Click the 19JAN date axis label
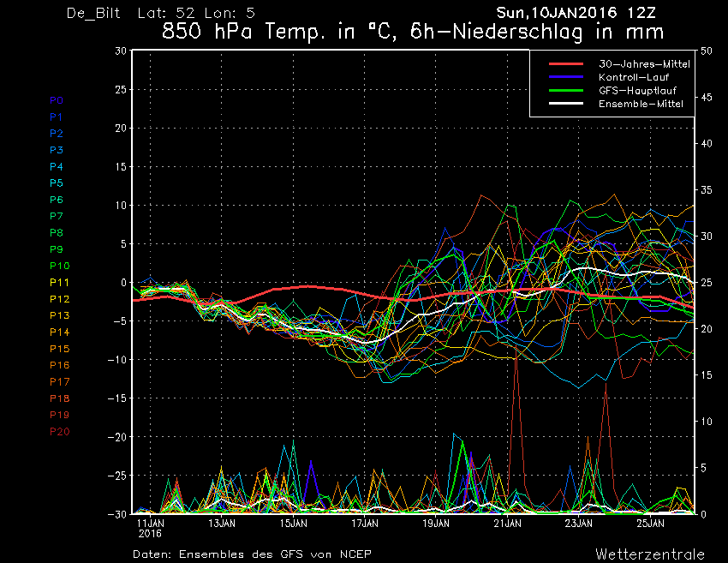Screen dimensions: 728x563 tap(435, 524)
